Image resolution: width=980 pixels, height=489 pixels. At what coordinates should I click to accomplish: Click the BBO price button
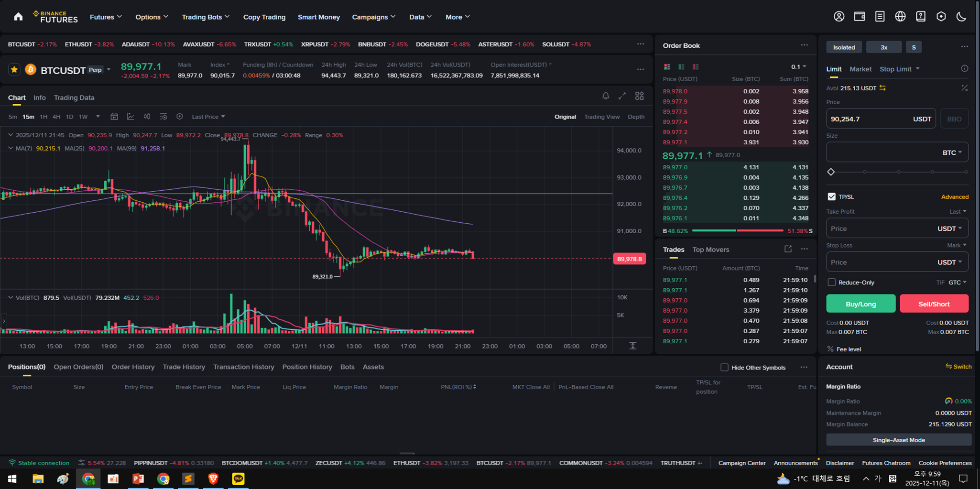click(x=954, y=119)
